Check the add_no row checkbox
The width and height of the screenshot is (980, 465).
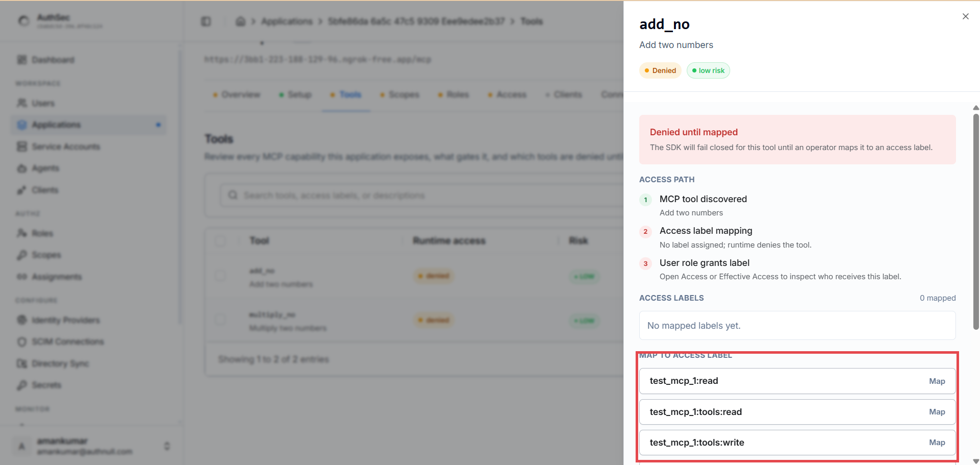coord(220,276)
